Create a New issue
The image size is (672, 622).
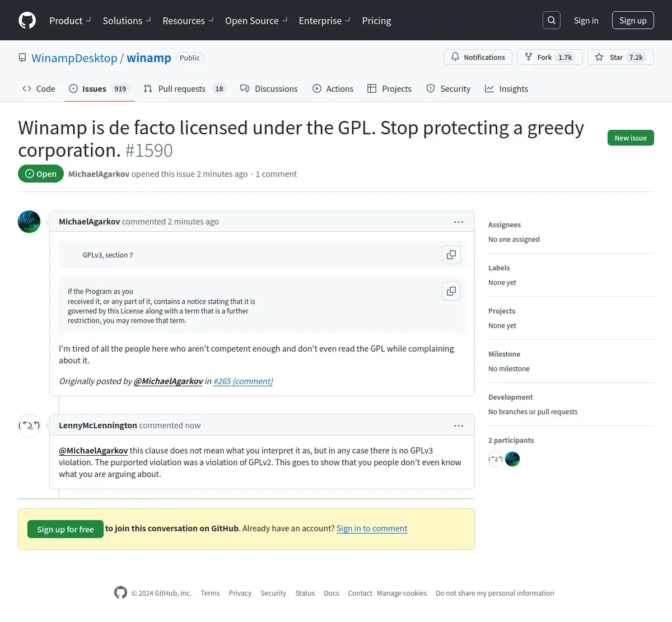(x=631, y=138)
